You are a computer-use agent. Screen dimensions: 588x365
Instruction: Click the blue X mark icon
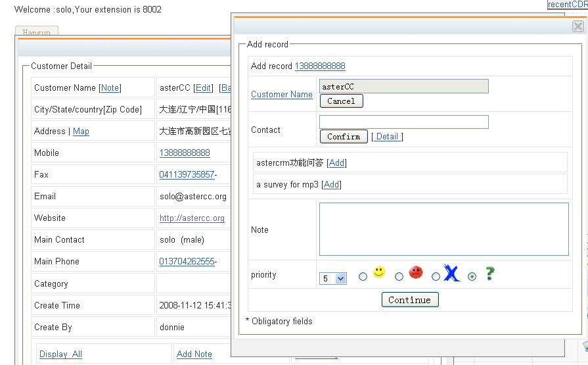pyautogui.click(x=451, y=273)
